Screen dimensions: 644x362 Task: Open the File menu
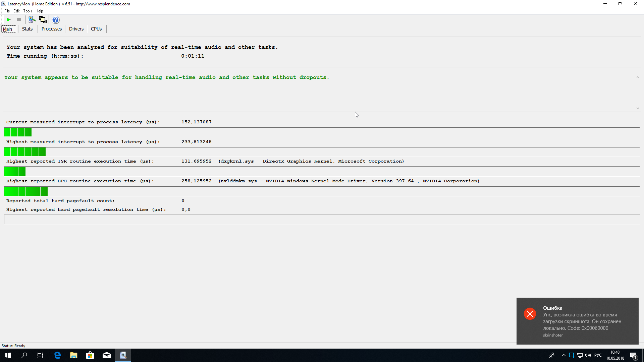coord(7,11)
